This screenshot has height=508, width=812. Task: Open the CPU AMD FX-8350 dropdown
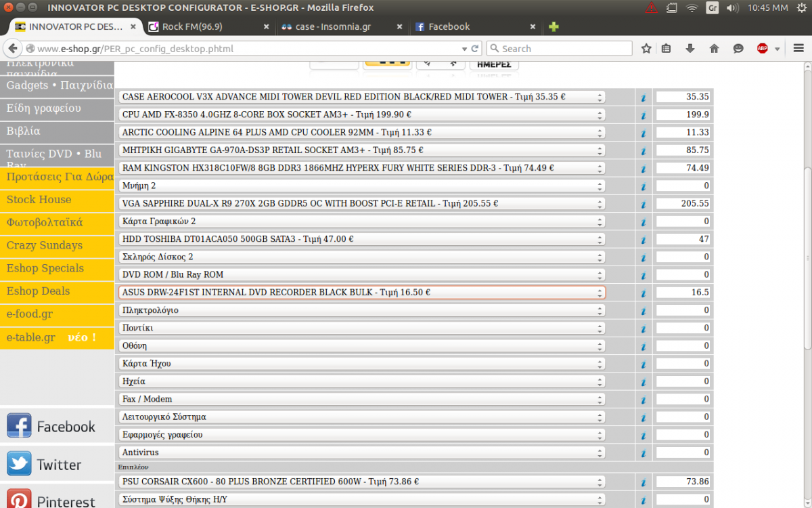[x=362, y=114]
